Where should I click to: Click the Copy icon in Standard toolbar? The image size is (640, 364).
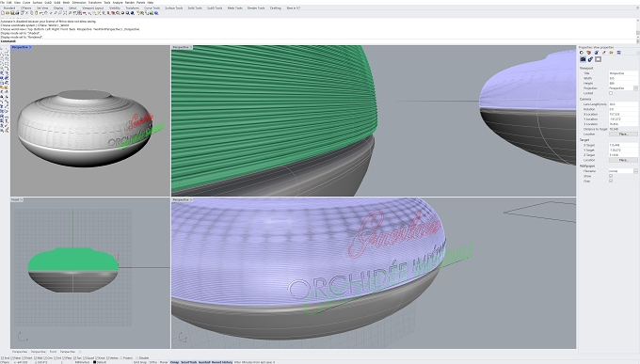[32, 13]
